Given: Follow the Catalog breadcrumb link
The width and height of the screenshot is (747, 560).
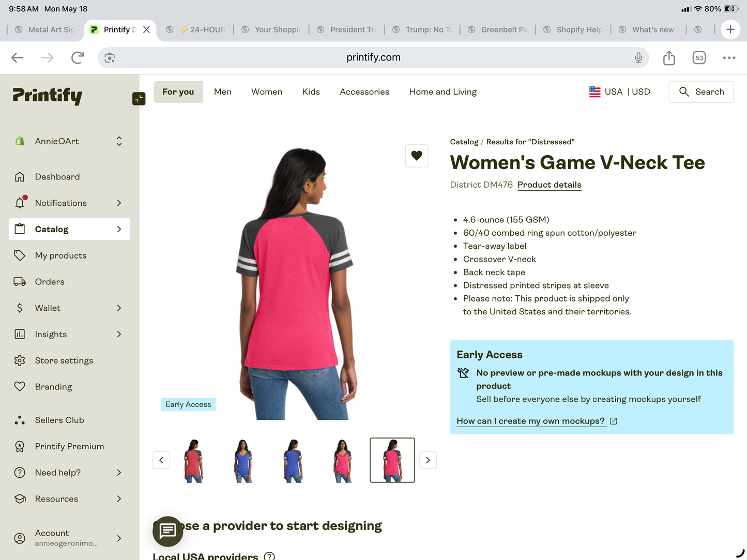Looking at the screenshot, I should tap(464, 142).
